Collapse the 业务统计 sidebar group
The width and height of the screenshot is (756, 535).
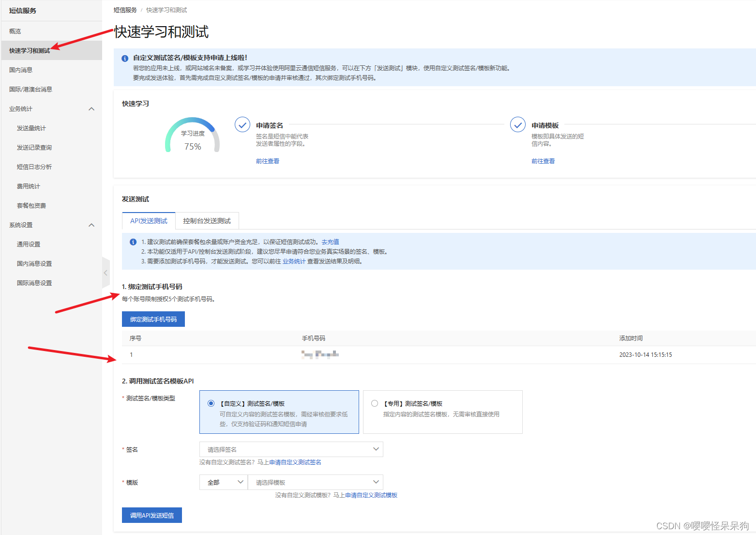coord(91,109)
